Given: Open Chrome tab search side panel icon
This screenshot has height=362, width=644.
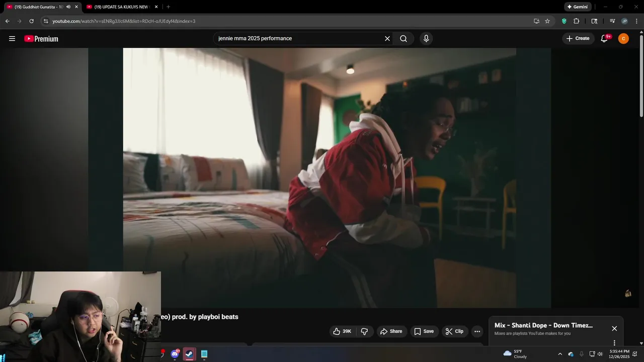Looking at the screenshot, I should (x=594, y=21).
